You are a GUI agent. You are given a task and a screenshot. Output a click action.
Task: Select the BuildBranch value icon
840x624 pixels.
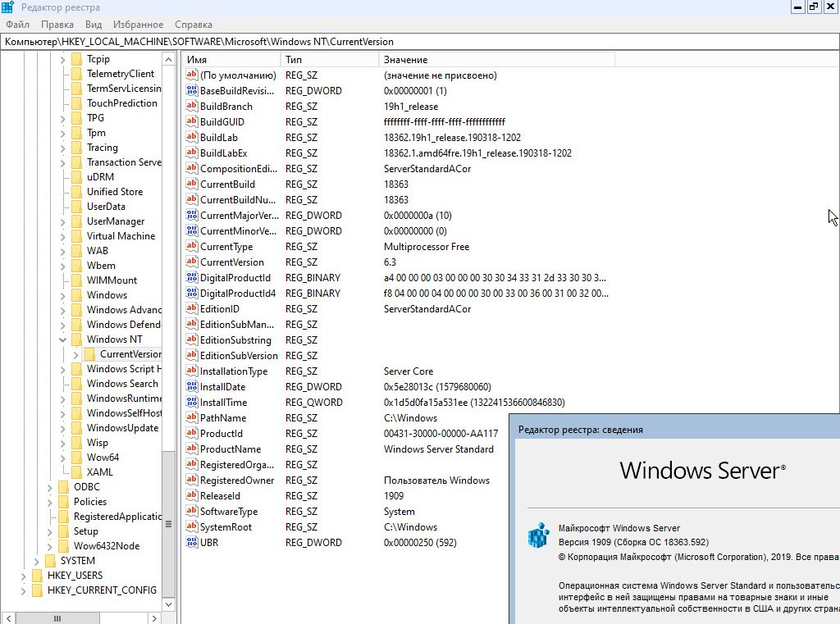coord(192,106)
